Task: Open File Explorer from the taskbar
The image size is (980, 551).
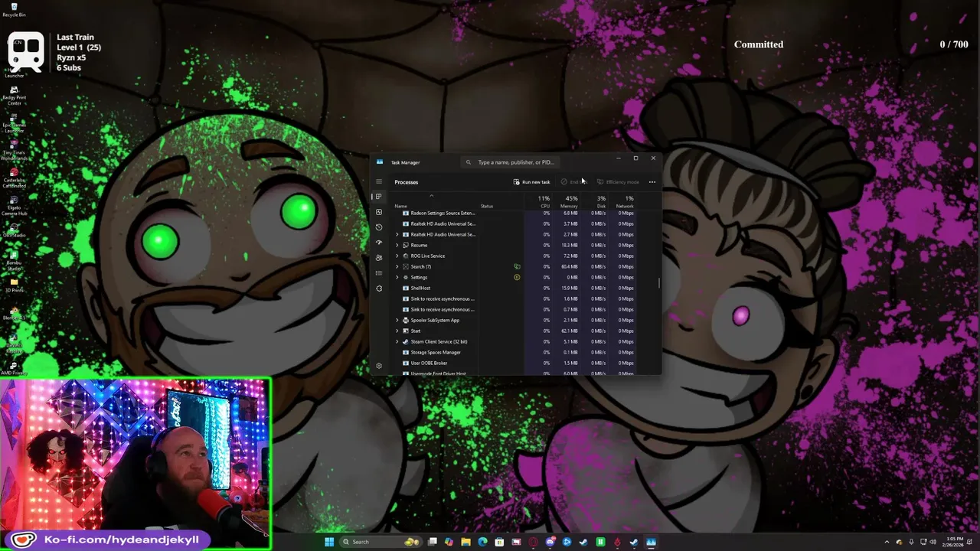Action: pyautogui.click(x=465, y=542)
